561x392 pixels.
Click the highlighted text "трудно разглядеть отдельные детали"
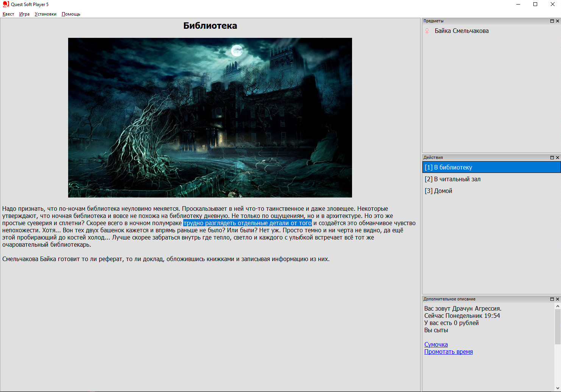point(236,223)
